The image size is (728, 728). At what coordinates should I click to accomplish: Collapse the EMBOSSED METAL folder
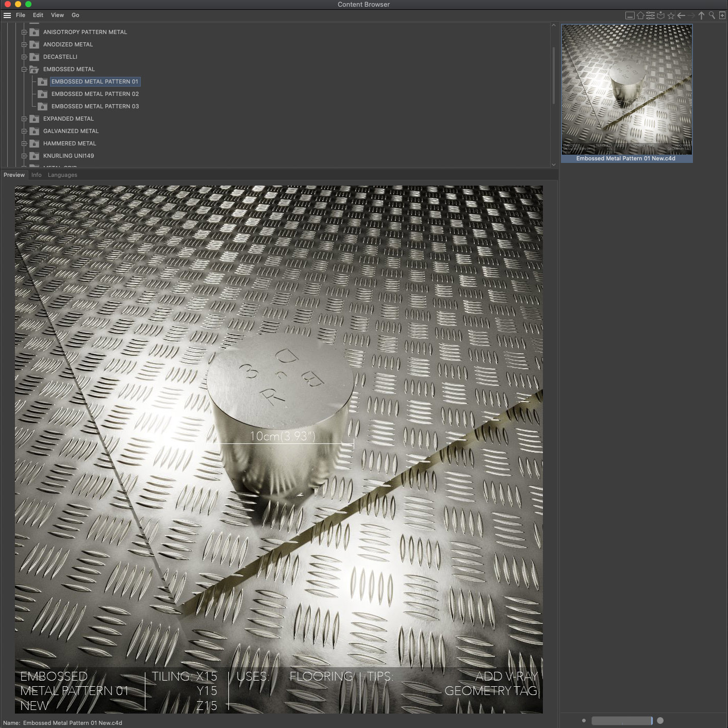(x=24, y=69)
